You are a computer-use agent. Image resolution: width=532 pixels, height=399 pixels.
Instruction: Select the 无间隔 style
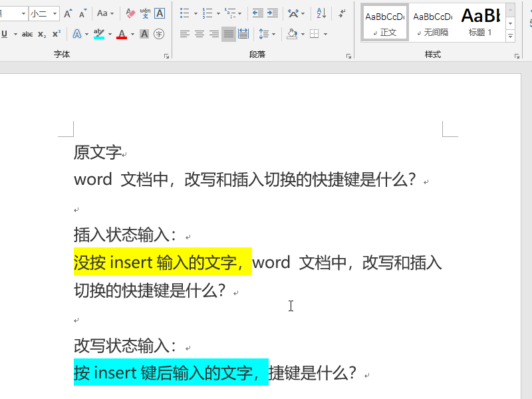tap(433, 23)
